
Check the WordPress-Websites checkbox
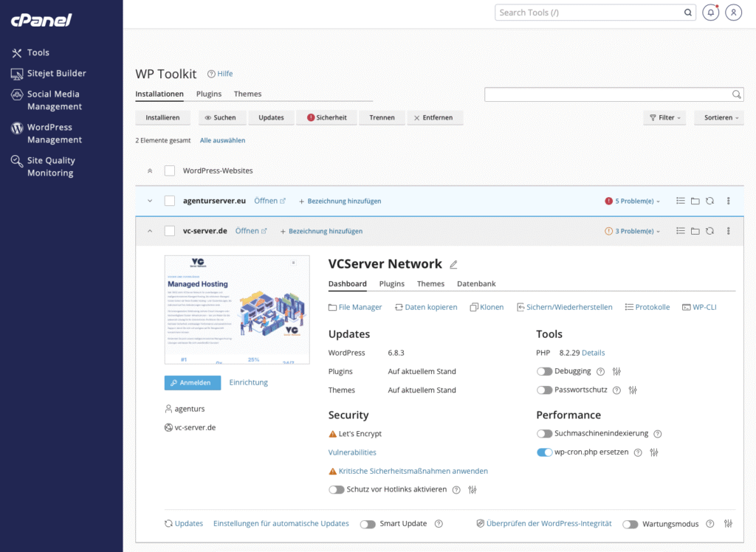(170, 170)
